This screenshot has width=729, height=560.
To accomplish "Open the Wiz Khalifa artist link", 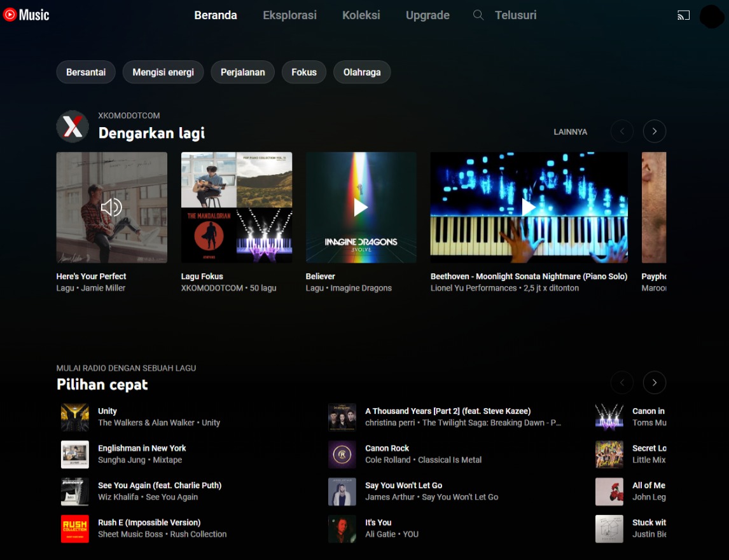I will click(x=118, y=497).
